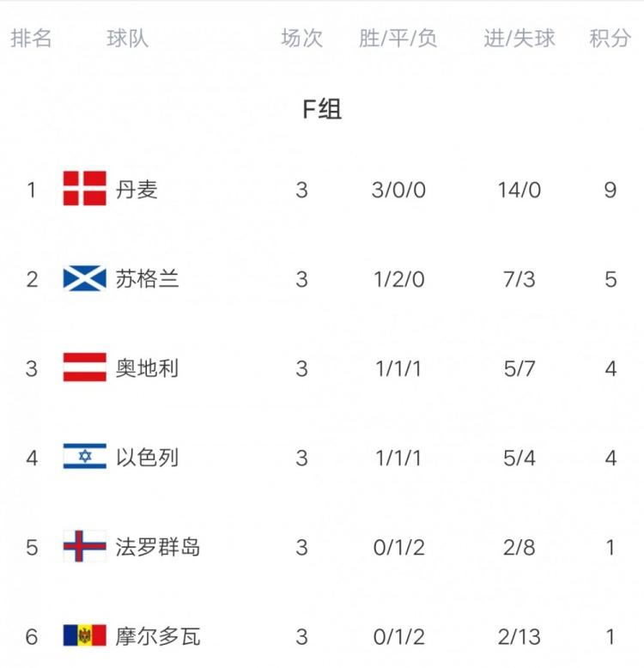This screenshot has height=668, width=644.
Task: Click the Austria flag icon
Action: [x=84, y=367]
